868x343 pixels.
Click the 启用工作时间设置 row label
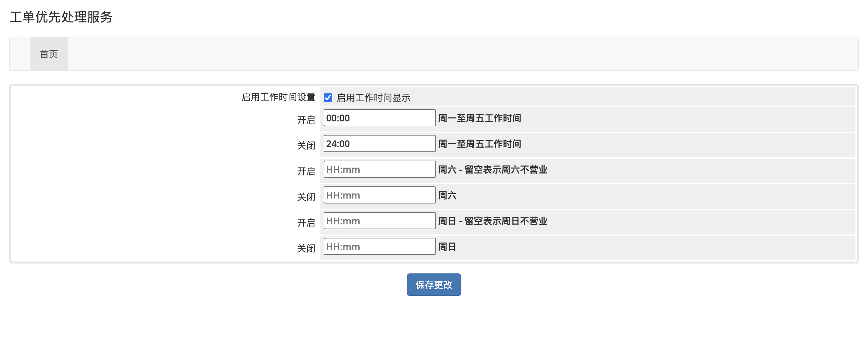pyautogui.click(x=278, y=97)
